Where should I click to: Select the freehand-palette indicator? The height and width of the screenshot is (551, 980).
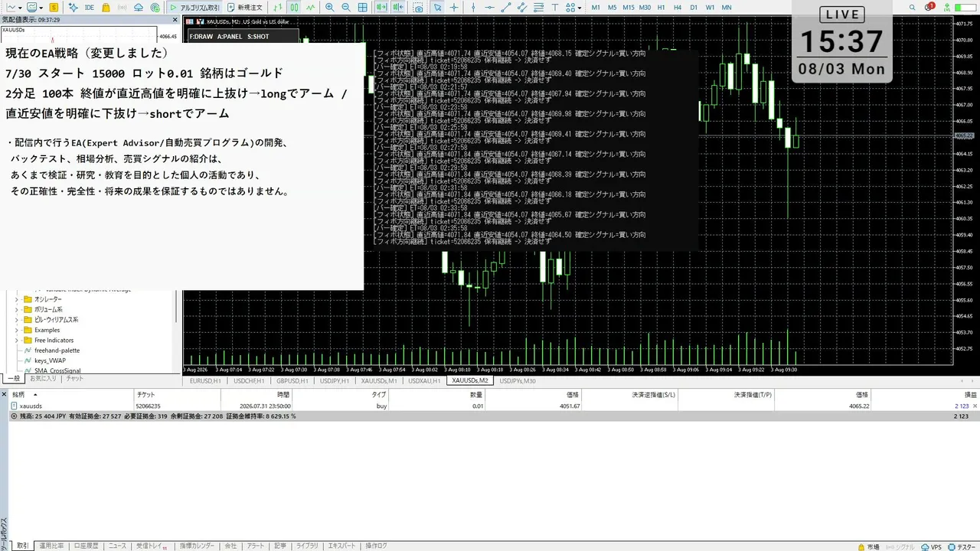[57, 350]
